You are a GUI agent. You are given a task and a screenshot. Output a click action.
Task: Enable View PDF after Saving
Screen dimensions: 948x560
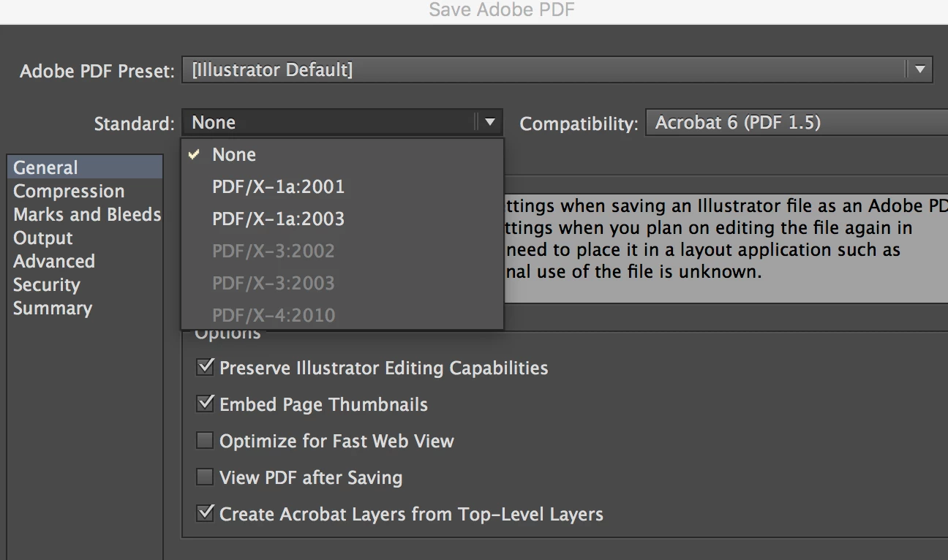tap(206, 477)
